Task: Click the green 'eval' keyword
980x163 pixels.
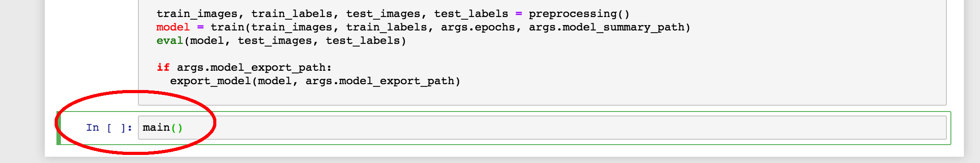Action: tap(170, 41)
